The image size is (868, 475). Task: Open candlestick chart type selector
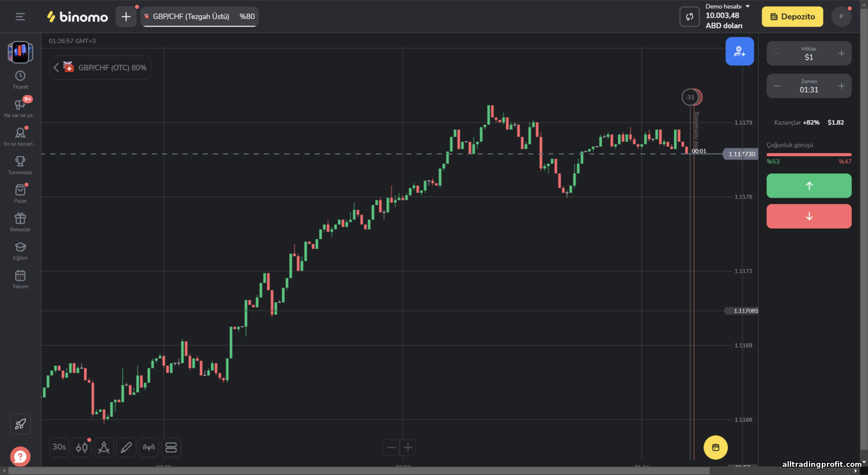pyautogui.click(x=82, y=447)
